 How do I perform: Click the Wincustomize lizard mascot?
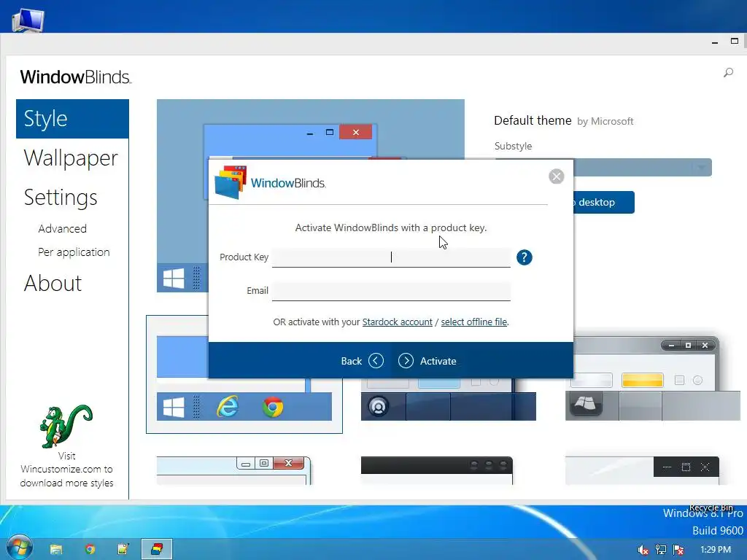click(66, 426)
